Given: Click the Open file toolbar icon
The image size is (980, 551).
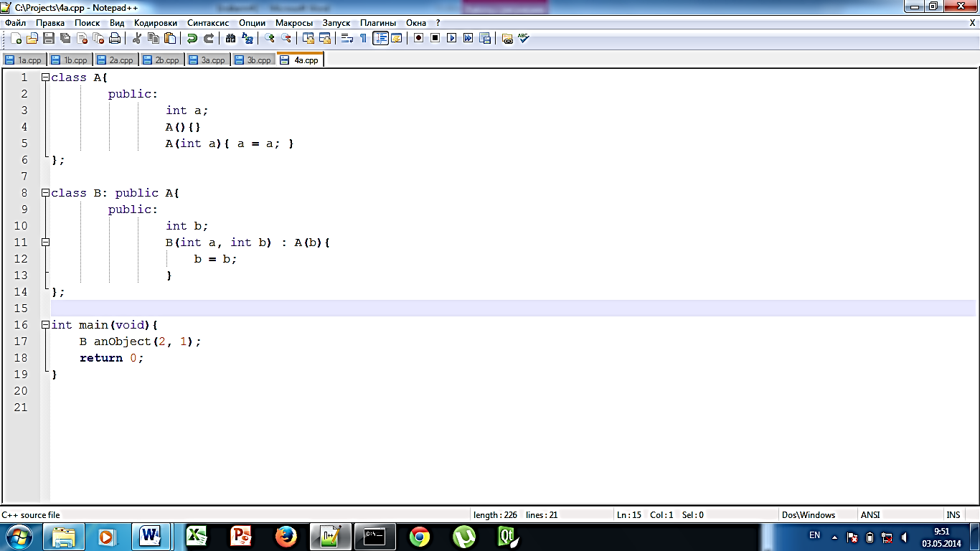Looking at the screenshot, I should [x=32, y=38].
